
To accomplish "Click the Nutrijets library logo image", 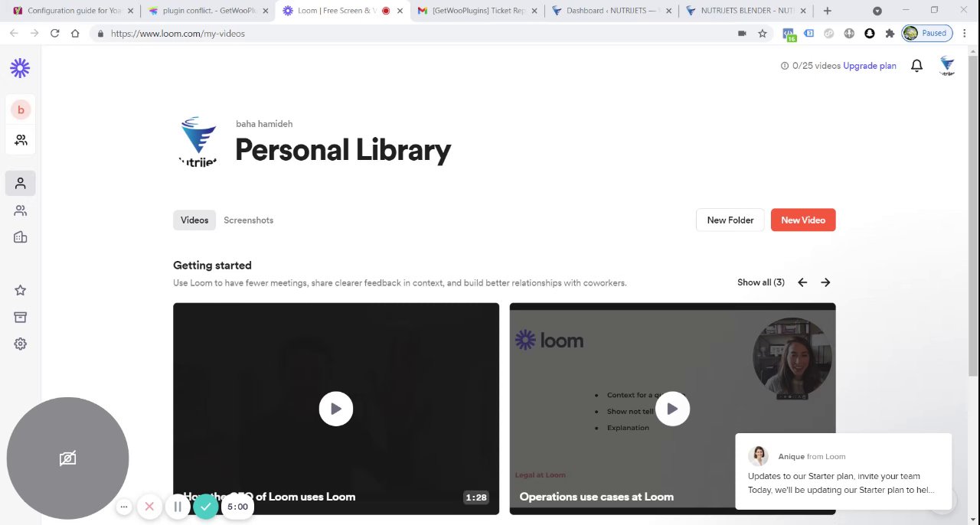I will click(x=198, y=141).
